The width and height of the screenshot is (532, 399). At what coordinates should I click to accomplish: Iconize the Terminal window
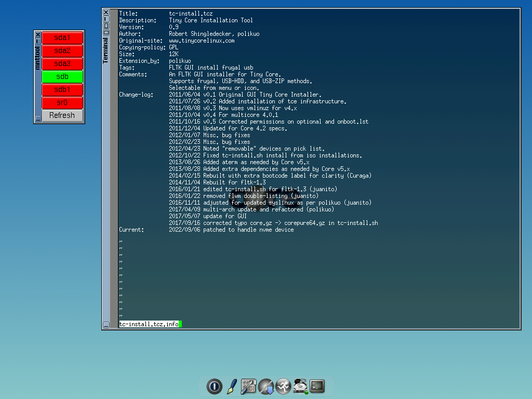(106, 19)
